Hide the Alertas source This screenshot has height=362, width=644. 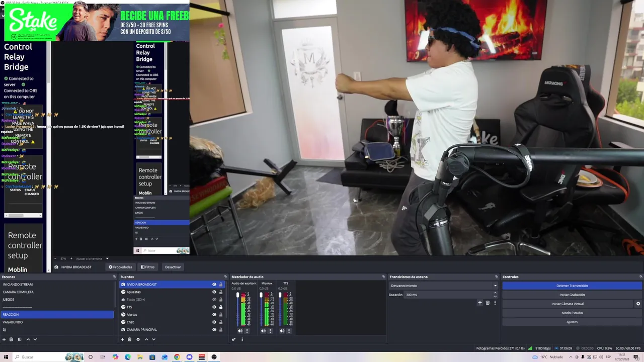tap(214, 315)
